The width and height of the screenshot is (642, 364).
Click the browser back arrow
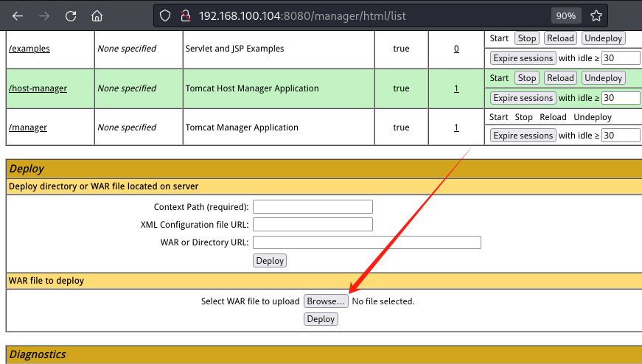click(18, 15)
